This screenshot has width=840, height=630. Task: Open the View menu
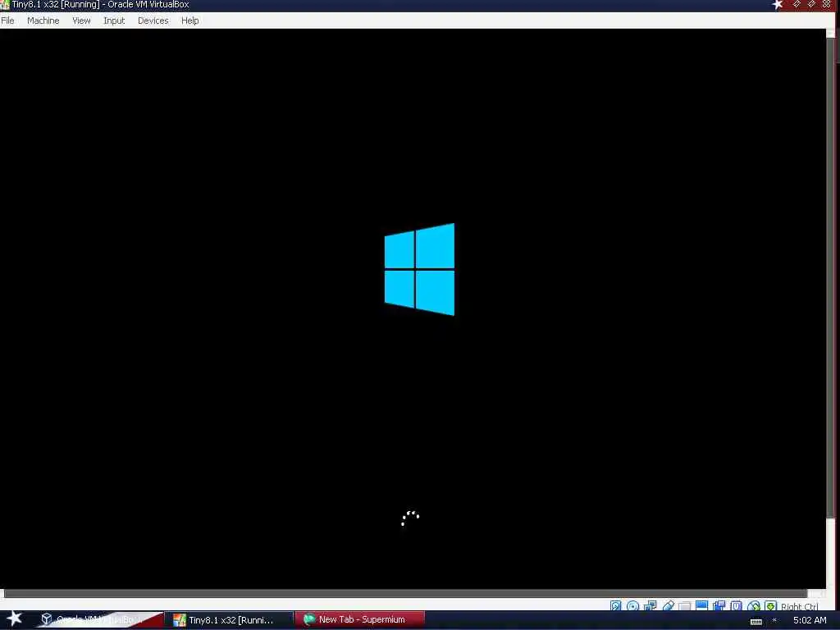click(81, 21)
